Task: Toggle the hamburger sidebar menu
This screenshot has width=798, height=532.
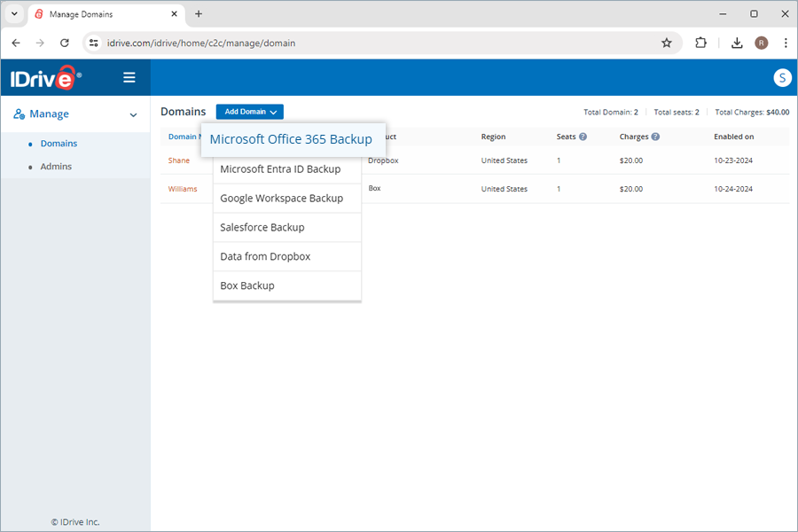Action: (129, 77)
